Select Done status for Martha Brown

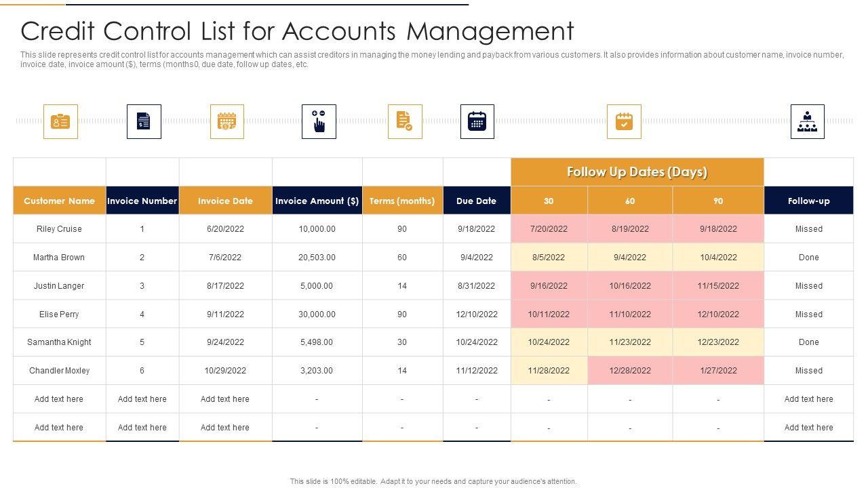[x=808, y=258]
